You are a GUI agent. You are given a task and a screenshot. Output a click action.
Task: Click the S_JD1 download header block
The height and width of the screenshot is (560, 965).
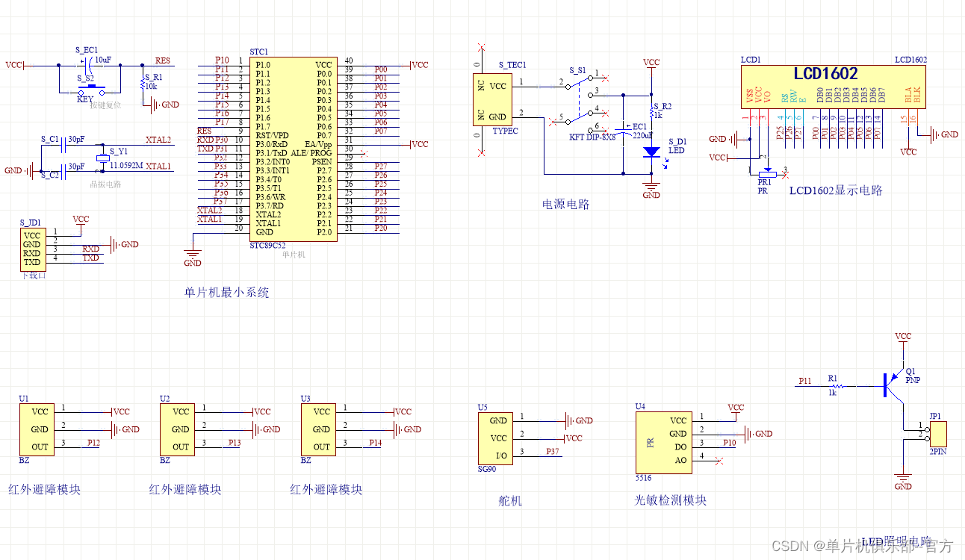(31, 249)
